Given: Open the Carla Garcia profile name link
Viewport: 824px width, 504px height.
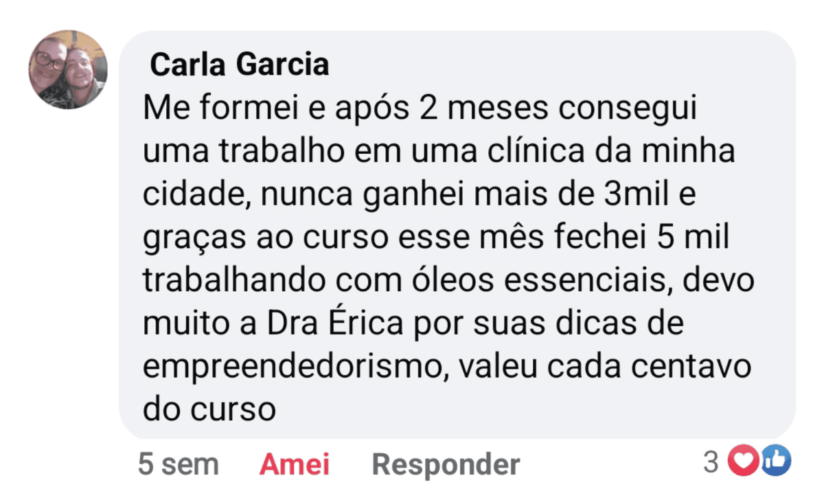Looking at the screenshot, I should (x=239, y=65).
